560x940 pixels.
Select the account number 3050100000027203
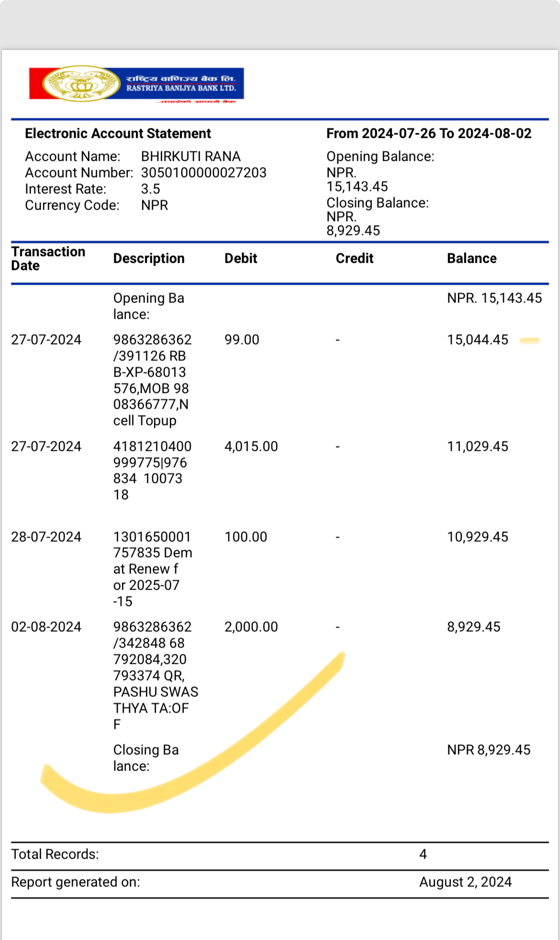coord(203,173)
